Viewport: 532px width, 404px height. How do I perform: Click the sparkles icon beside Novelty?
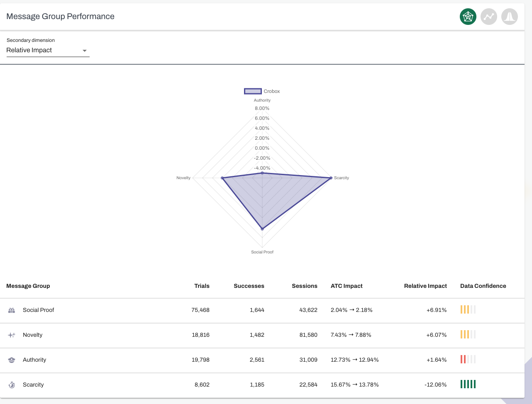pyautogui.click(x=12, y=335)
